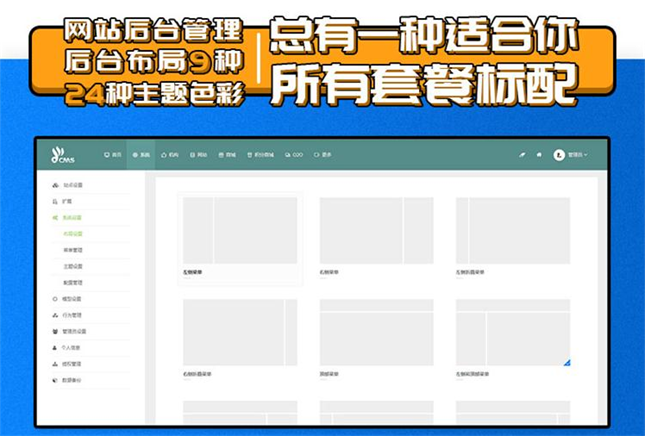
Task: Pick the layout thumbnail marked with blue corner
Action: pyautogui.click(x=512, y=333)
